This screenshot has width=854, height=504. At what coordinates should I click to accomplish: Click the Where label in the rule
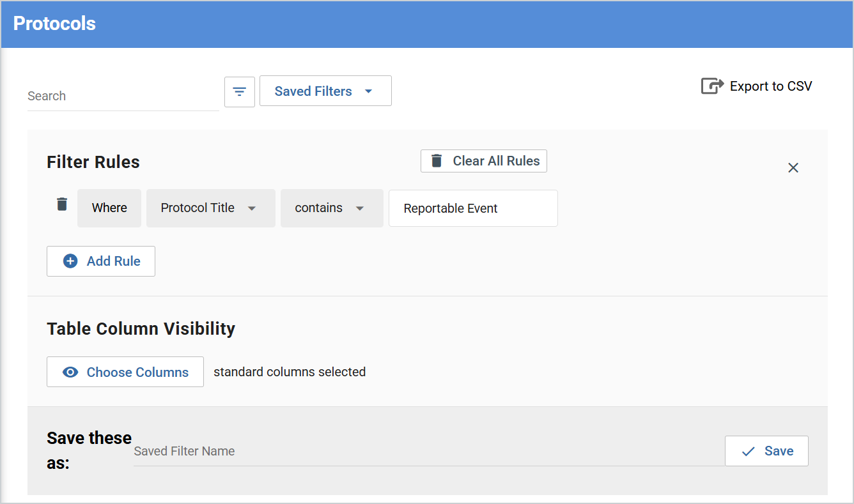pos(109,208)
